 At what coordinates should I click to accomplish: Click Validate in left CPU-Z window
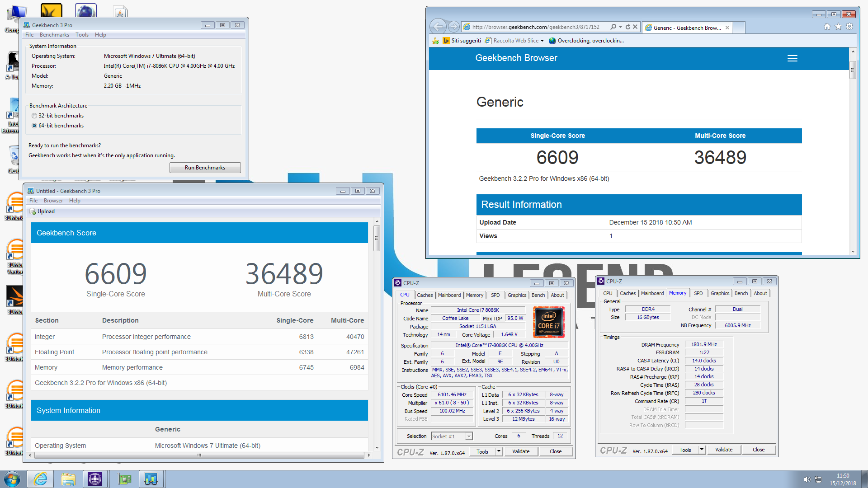(521, 451)
